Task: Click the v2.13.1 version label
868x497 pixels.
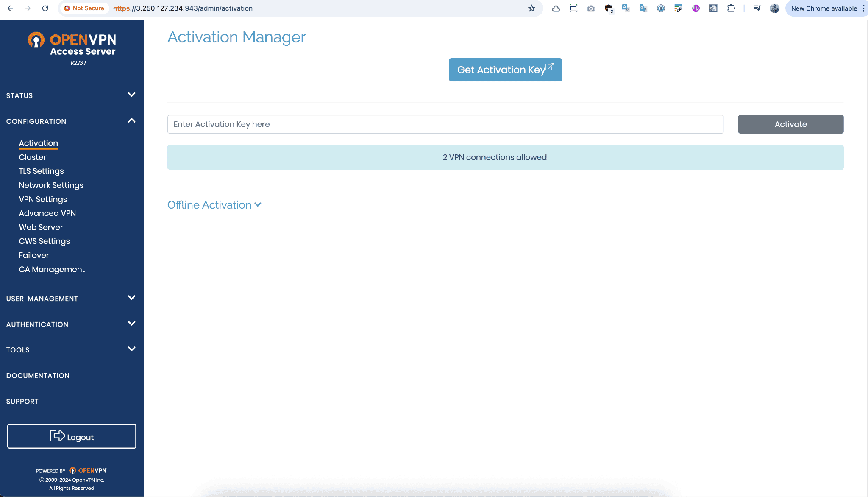Action: (78, 63)
